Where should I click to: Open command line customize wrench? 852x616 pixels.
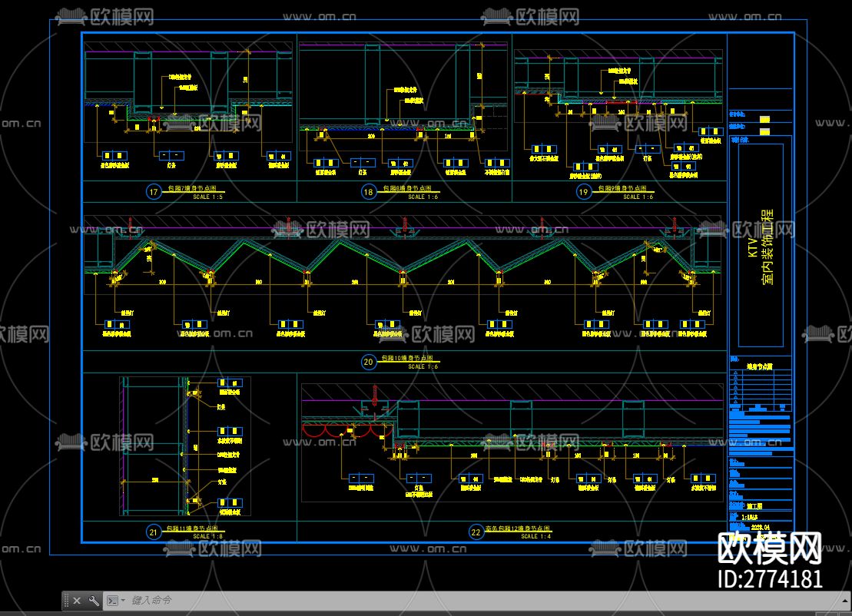pyautogui.click(x=94, y=601)
